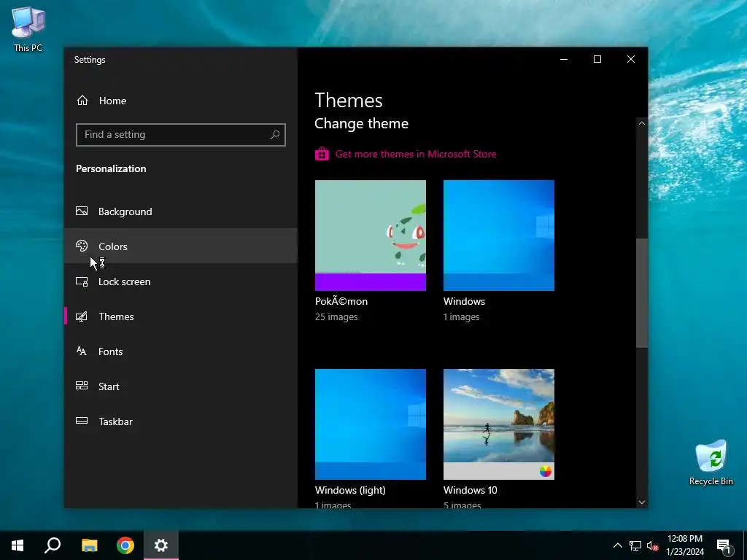Select Colors in the sidebar
The height and width of the screenshot is (560, 747).
[181, 246]
